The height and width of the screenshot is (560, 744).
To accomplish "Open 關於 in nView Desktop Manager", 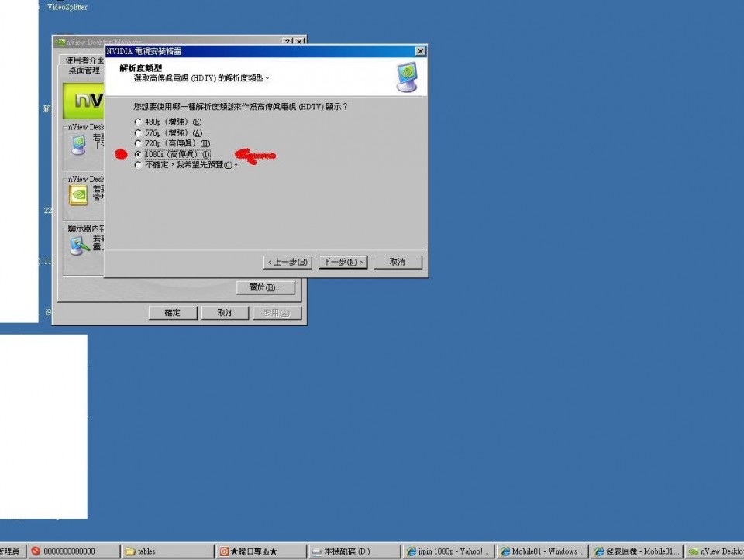I will 266,287.
